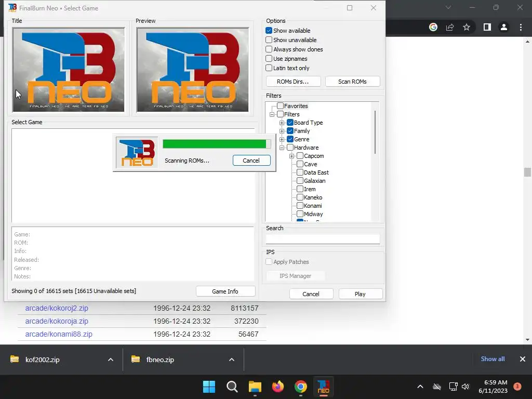Focus the Search input field
The width and height of the screenshot is (532, 399).
(x=323, y=239)
